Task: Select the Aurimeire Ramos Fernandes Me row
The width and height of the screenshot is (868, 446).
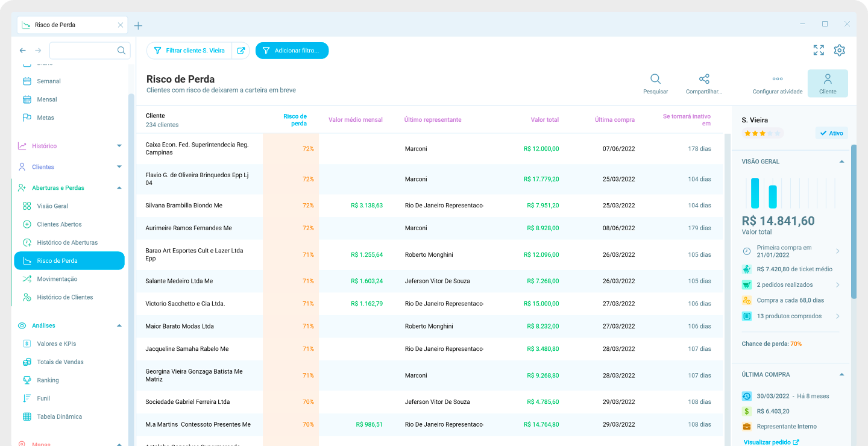Action: coord(429,228)
